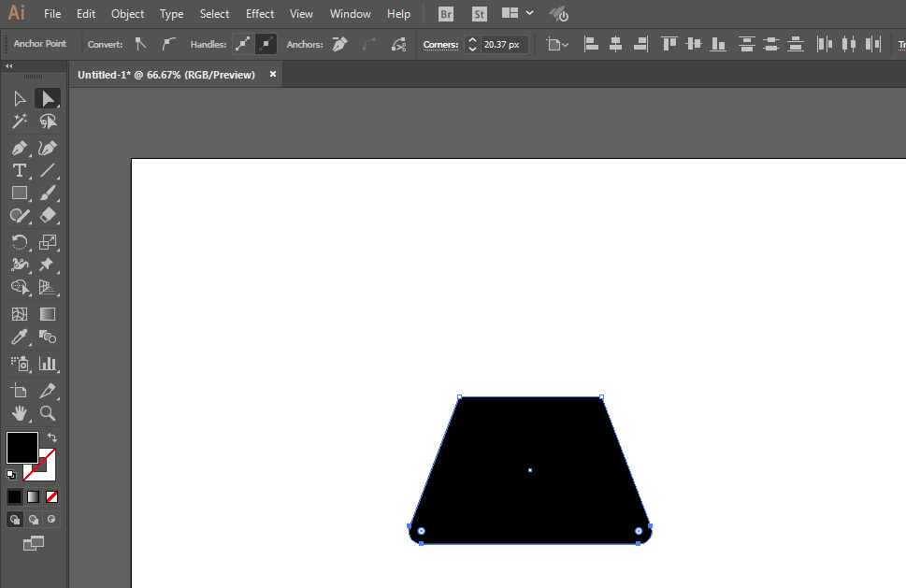Image resolution: width=906 pixels, height=588 pixels.
Task: Pick the Eraser tool
Action: click(x=48, y=215)
